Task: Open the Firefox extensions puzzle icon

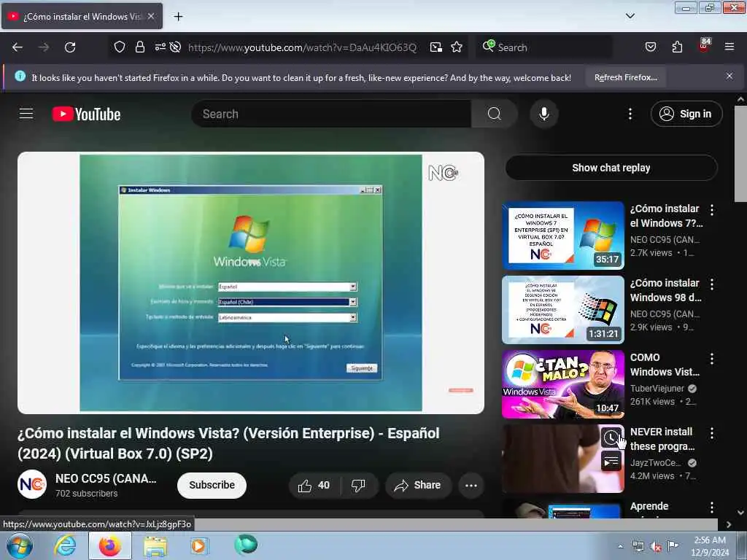Action: pyautogui.click(x=677, y=47)
